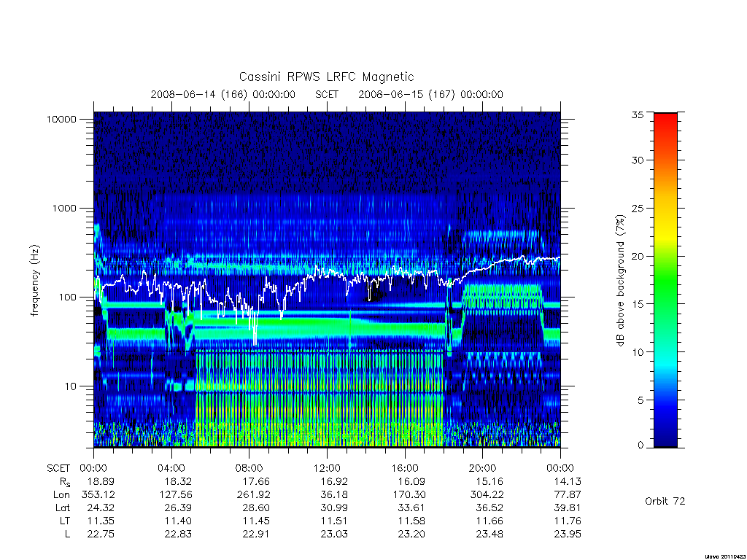Viewport: 747px width, 560px height.
Task: Click the end date 2008-06-15 (167) label
Action: [430, 94]
